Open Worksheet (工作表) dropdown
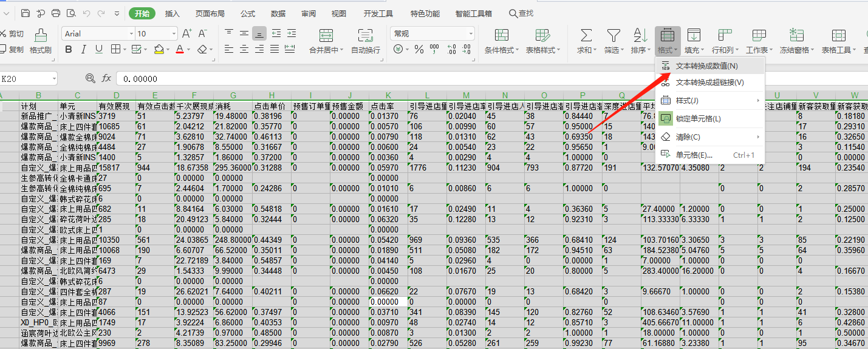868x349 pixels. coord(759,42)
